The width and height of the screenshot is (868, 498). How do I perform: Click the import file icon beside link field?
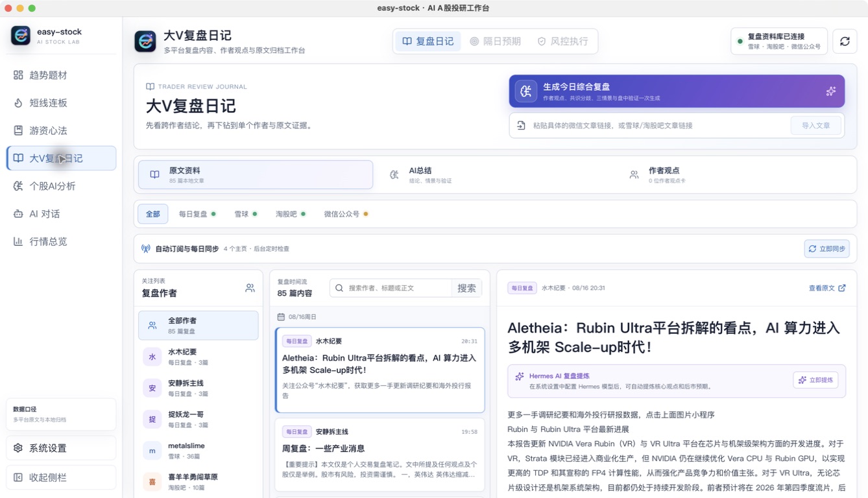(521, 126)
